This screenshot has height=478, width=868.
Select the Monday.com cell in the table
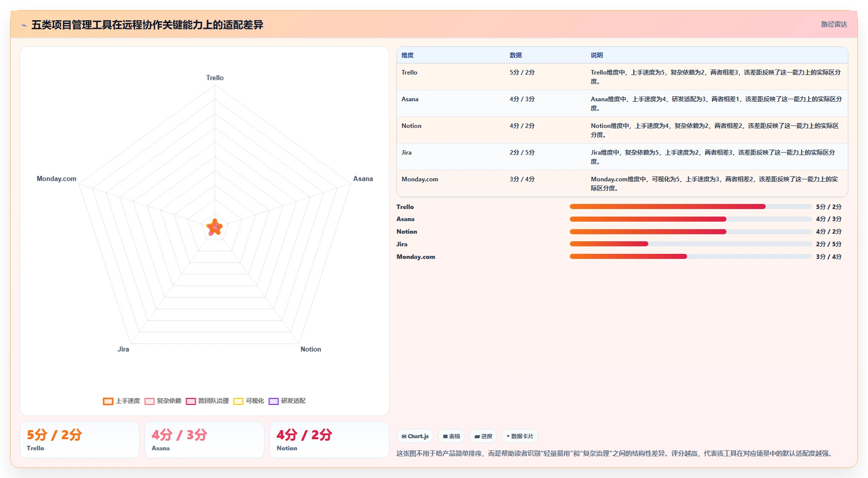click(420, 179)
